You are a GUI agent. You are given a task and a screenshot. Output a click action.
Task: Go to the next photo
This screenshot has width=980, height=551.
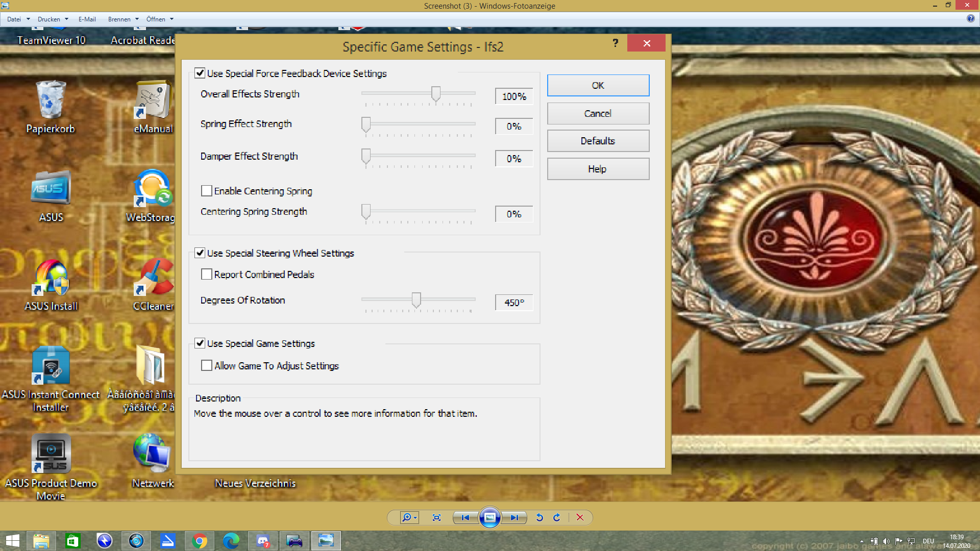514,517
